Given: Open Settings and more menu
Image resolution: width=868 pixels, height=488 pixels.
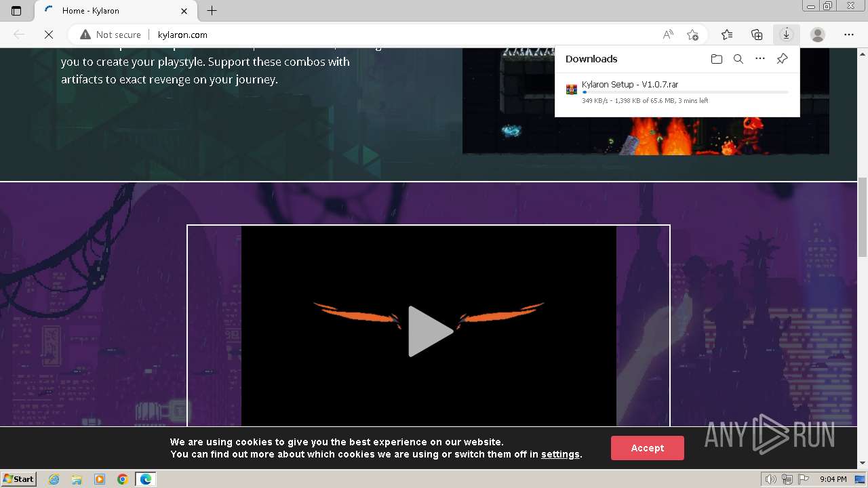Looking at the screenshot, I should [849, 35].
